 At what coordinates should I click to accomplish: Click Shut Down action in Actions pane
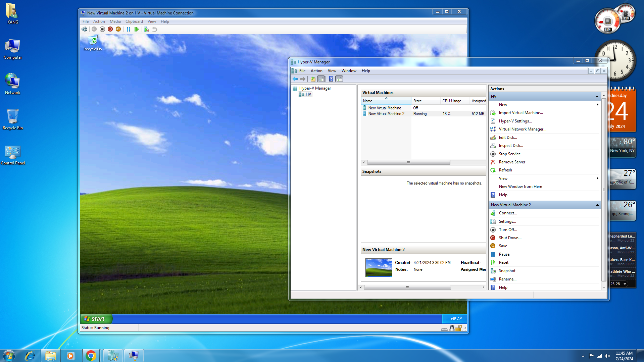click(510, 238)
